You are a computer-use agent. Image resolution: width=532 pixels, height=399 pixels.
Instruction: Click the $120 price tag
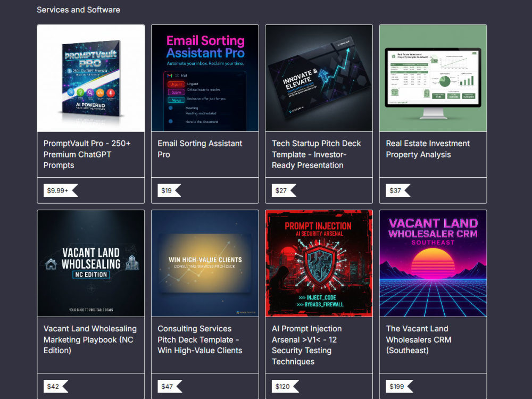tap(285, 386)
